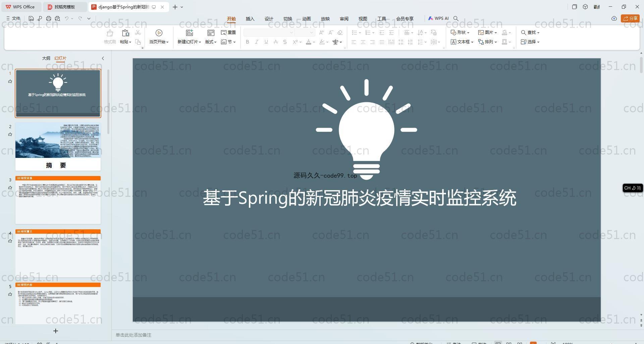Click the search magnifier icon beside WPS AI
The width and height of the screenshot is (644, 344).
point(456,18)
